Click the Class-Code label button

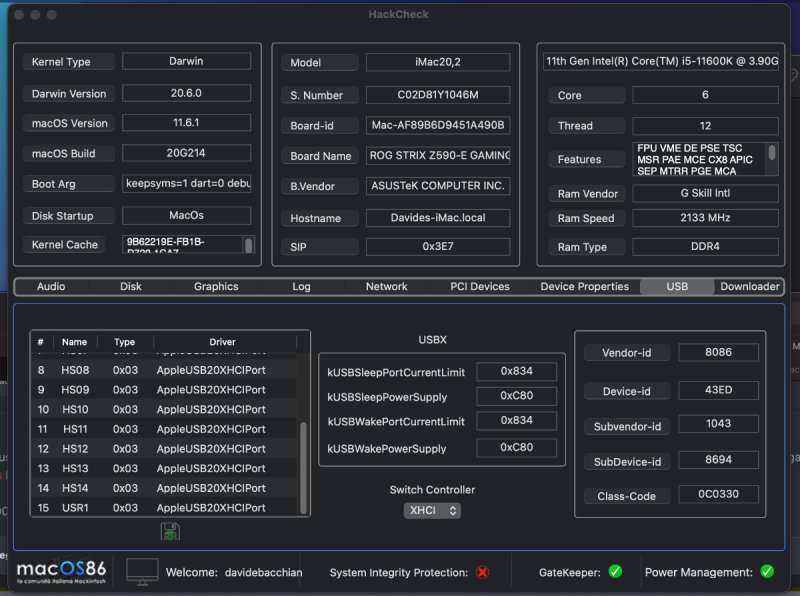(627, 496)
